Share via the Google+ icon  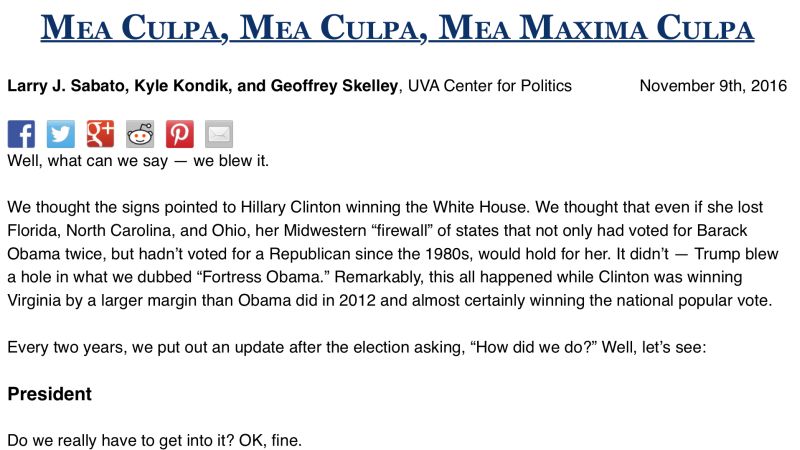(x=100, y=134)
